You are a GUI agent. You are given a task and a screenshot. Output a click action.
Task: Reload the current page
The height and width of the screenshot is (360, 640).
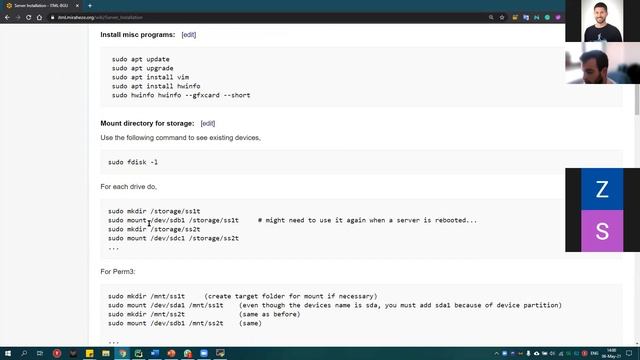29,18
